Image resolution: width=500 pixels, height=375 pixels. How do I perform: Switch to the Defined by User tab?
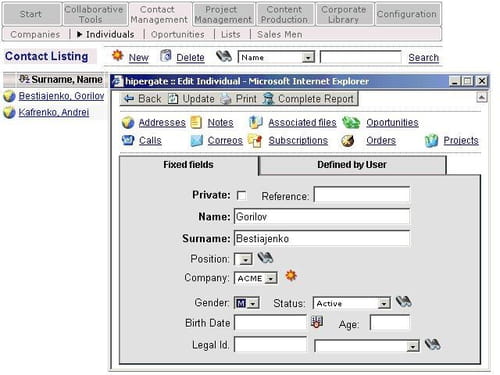352,165
